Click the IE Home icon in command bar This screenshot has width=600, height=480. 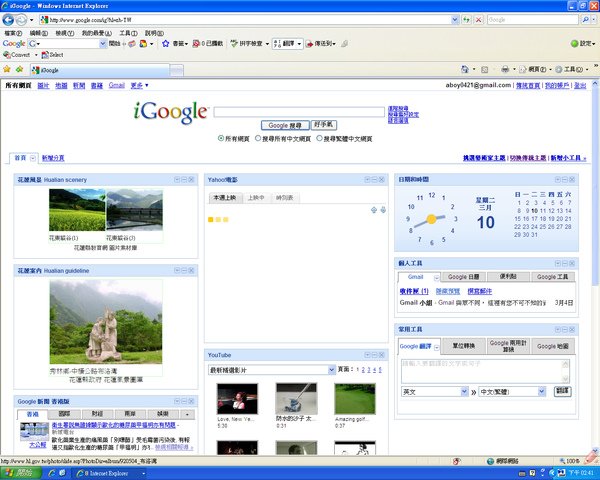[465, 69]
